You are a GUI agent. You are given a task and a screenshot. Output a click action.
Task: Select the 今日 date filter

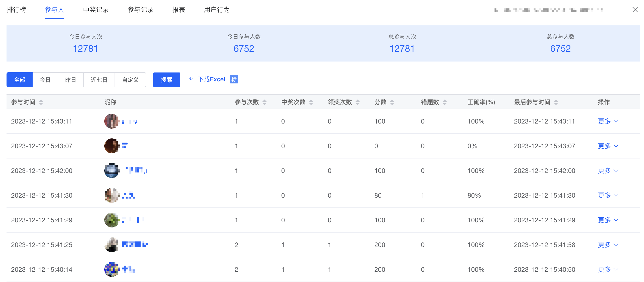pos(45,80)
